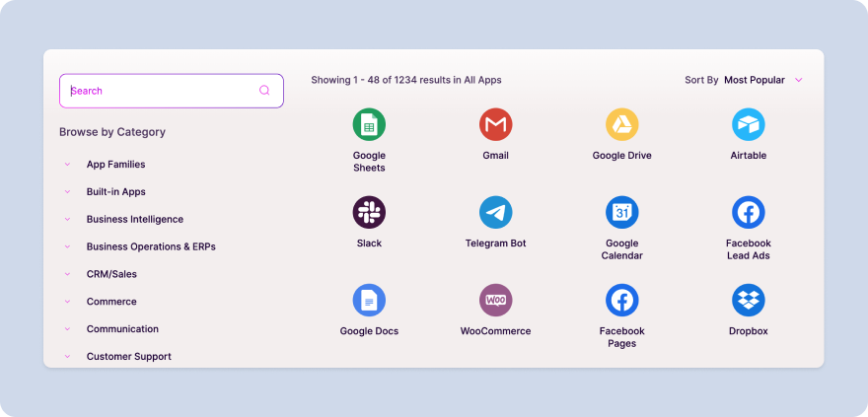
Task: Open the Communication category link
Action: click(122, 329)
